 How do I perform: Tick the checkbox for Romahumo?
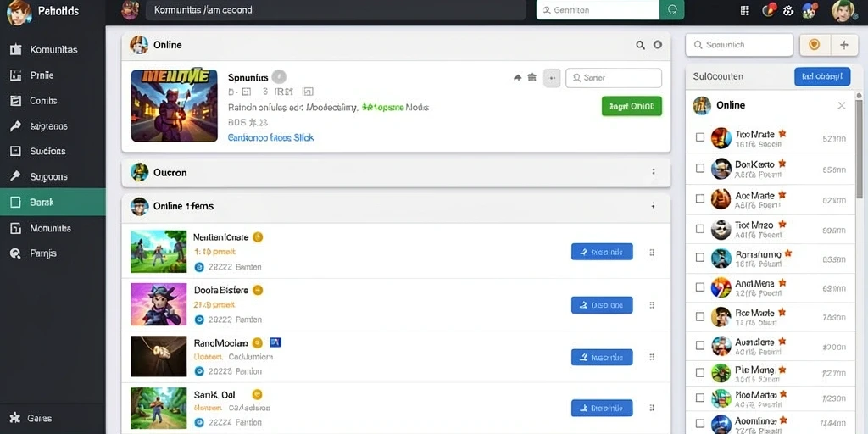(699, 258)
